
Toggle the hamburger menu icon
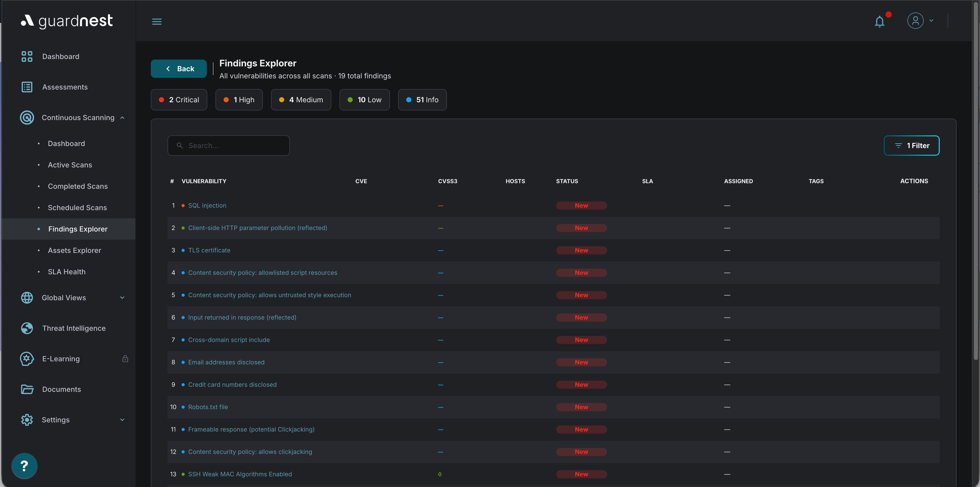coord(157,22)
